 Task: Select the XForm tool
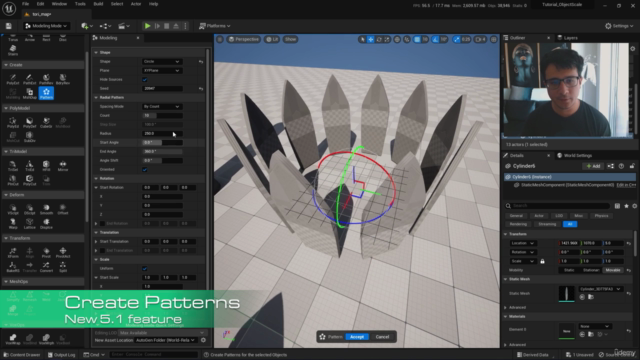[13, 253]
